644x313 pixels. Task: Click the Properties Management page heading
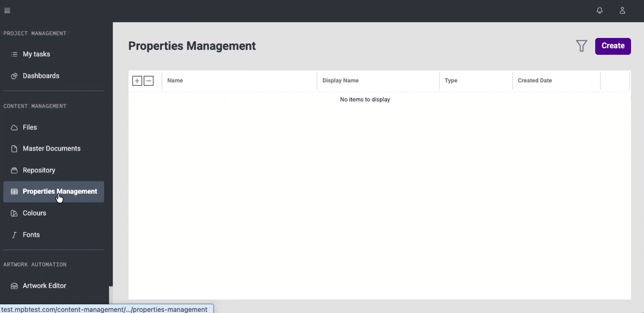(192, 46)
